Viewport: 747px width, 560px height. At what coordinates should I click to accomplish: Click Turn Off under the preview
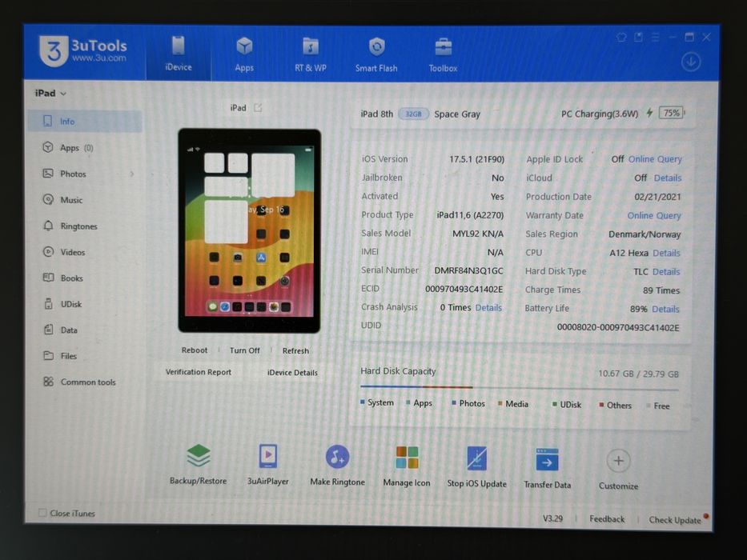click(245, 350)
